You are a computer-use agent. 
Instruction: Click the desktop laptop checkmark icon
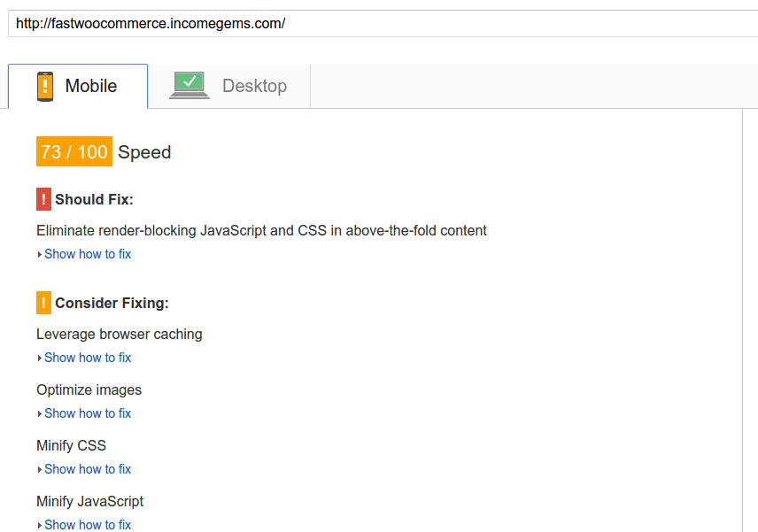pyautogui.click(x=189, y=85)
